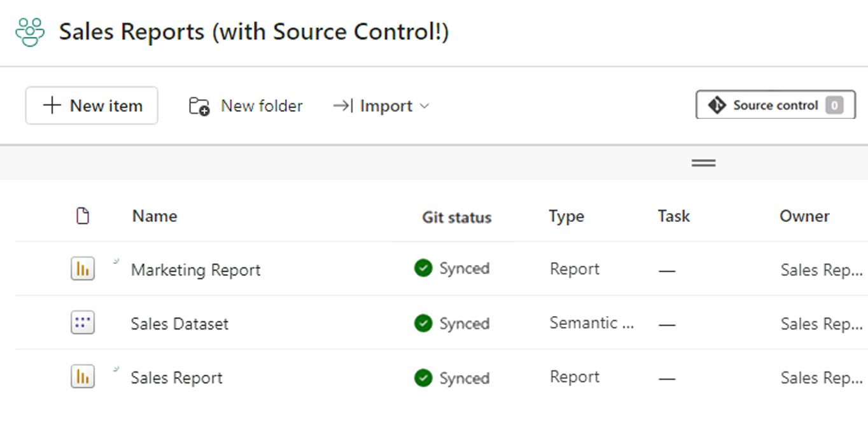Click the Report type cell of Sales Report

click(575, 377)
